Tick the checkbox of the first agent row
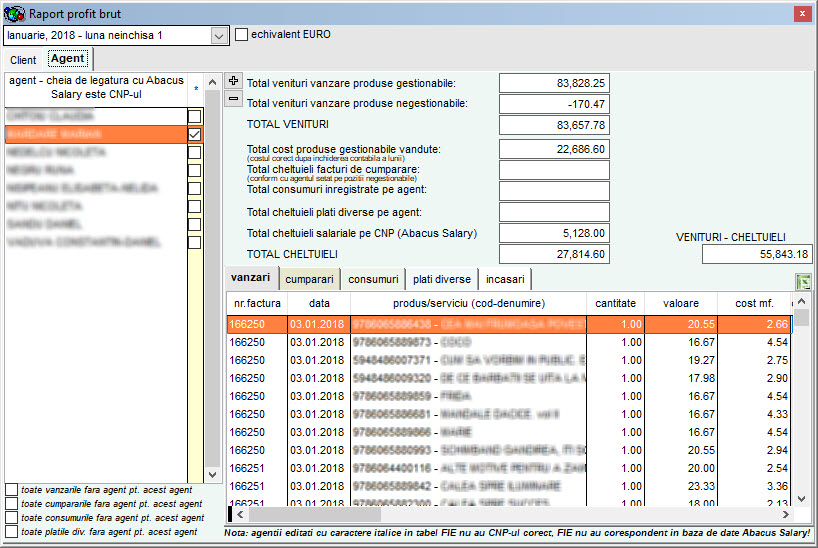Screen dimensions: 818x548 point(195,116)
